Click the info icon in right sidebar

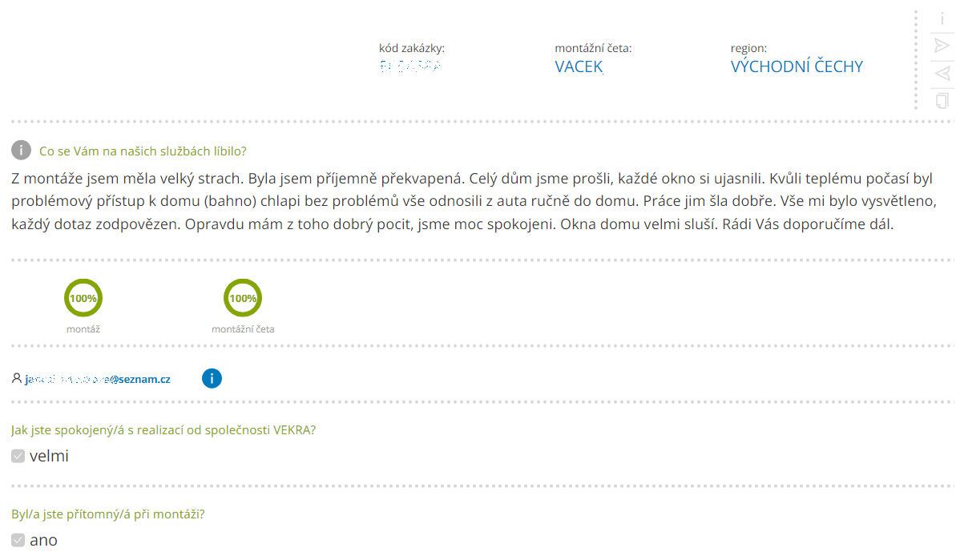pos(942,19)
